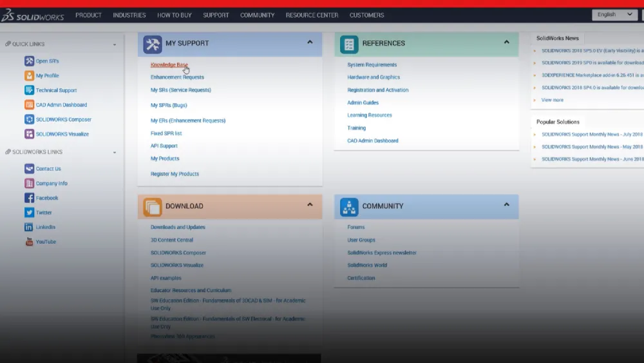Viewport: 644px width, 363px height.
Task: Click the YouTube icon
Action: click(29, 242)
